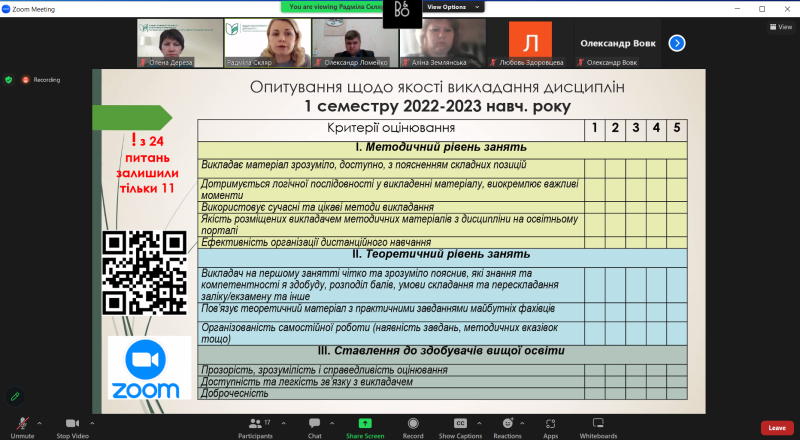Click heading 'II. Теоретичний рівень занять'

[x=441, y=254]
